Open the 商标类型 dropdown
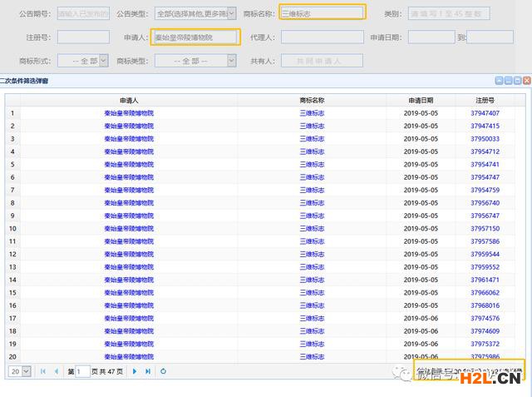The width and height of the screenshot is (532, 397). coord(195,61)
